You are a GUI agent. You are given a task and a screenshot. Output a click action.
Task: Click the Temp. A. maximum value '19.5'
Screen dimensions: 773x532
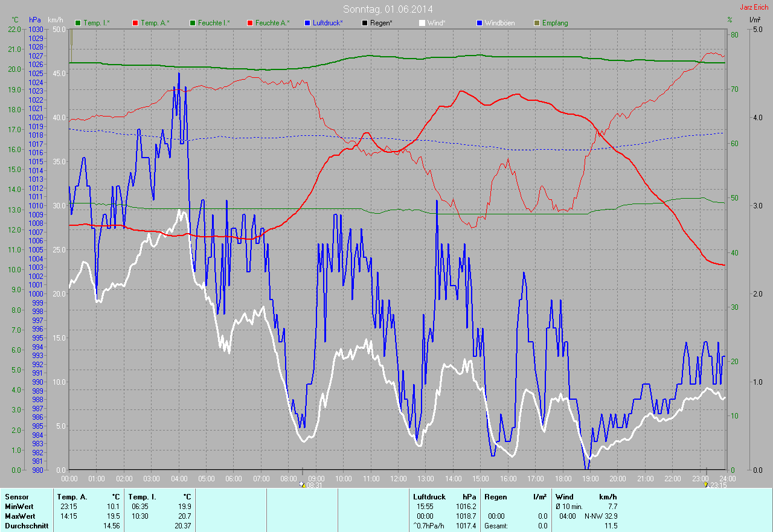click(x=114, y=516)
